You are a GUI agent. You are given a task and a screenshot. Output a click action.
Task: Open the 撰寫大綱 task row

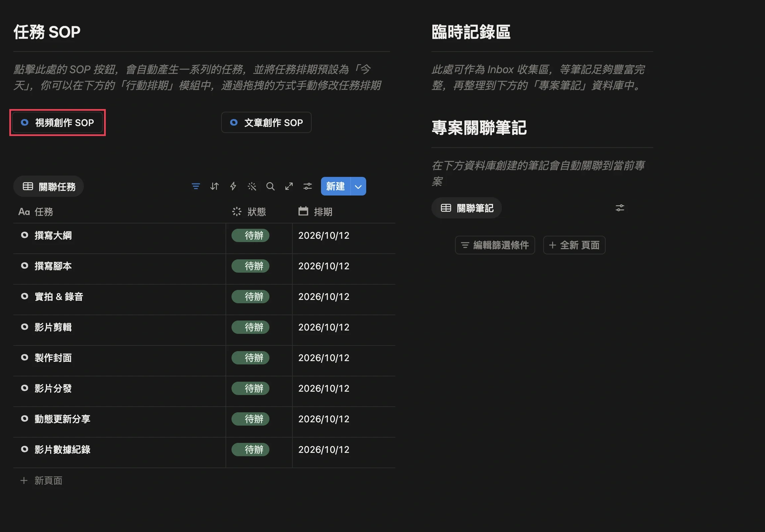53,235
